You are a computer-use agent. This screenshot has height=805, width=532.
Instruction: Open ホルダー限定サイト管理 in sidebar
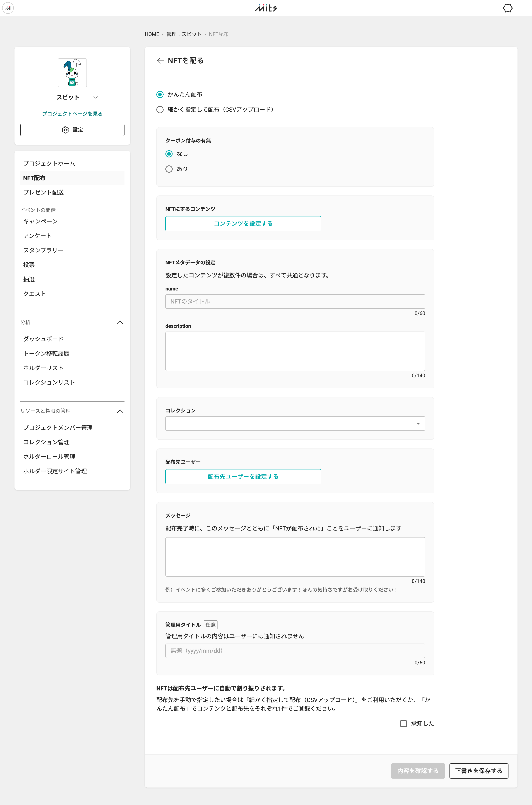72,471
